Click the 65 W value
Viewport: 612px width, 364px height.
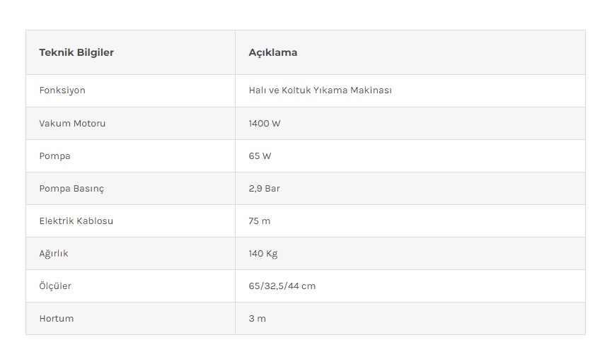(x=260, y=156)
